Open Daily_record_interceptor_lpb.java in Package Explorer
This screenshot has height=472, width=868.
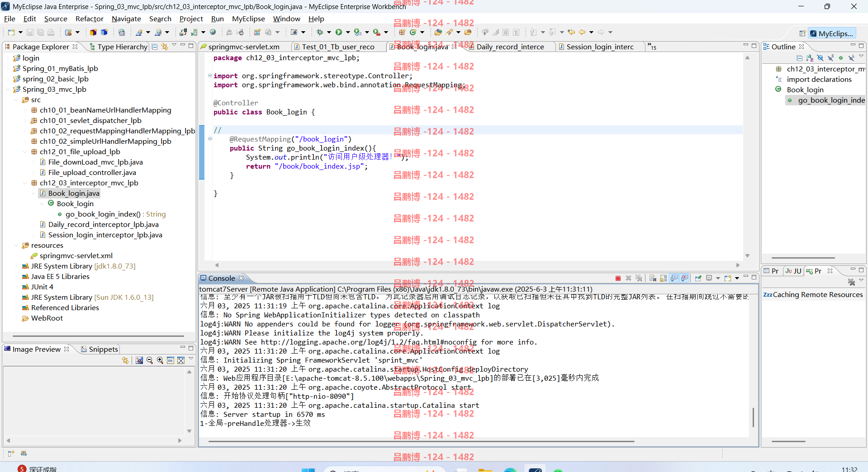(x=103, y=224)
